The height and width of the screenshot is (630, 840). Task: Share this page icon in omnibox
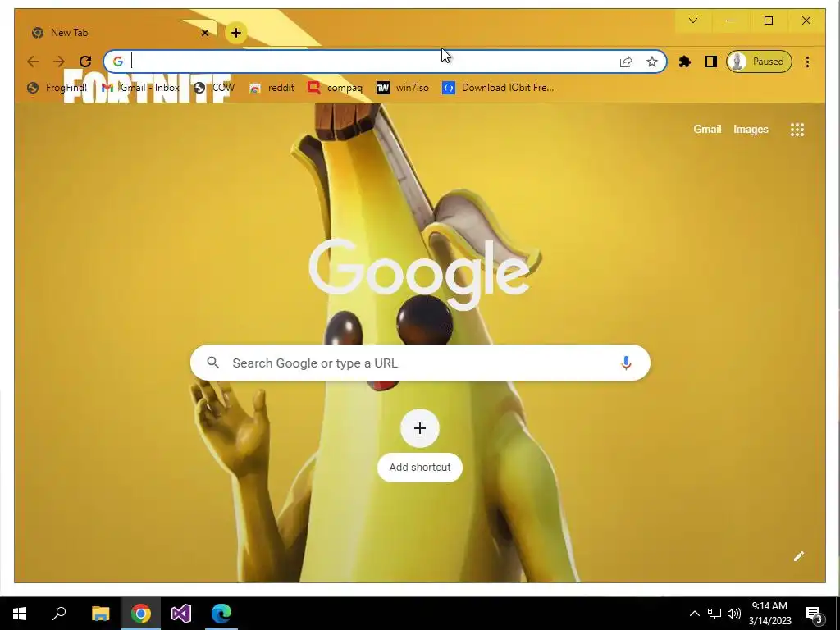coord(626,62)
